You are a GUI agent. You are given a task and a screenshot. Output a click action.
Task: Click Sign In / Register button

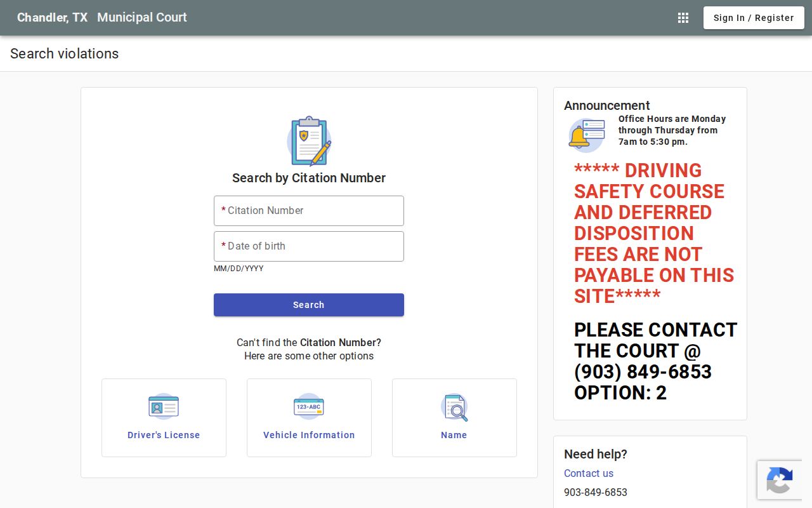pyautogui.click(x=754, y=18)
